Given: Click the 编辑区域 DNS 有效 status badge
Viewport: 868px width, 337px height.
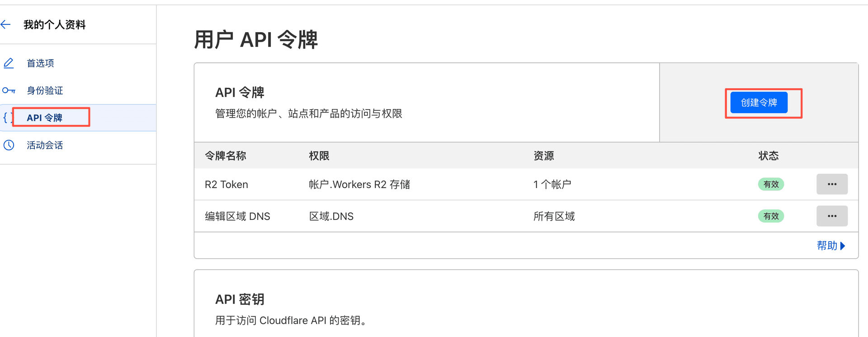Looking at the screenshot, I should (x=771, y=216).
